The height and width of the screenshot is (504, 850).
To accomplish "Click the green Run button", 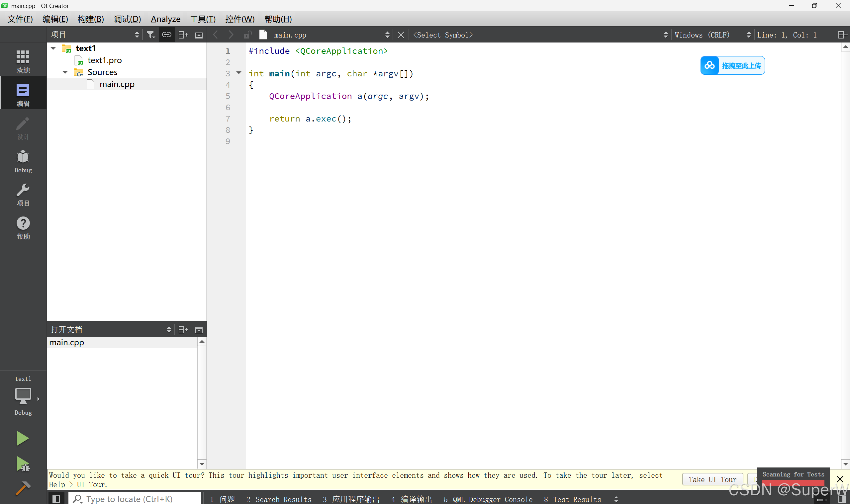I will pyautogui.click(x=23, y=438).
